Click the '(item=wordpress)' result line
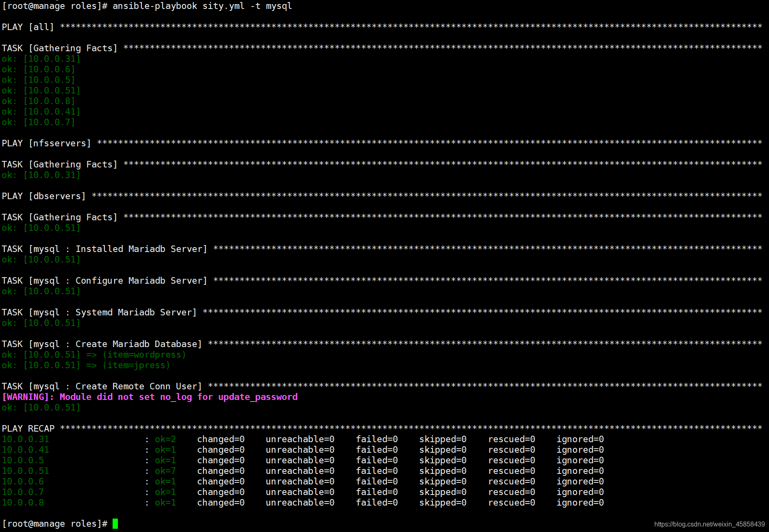This screenshot has width=769, height=532. [x=94, y=354]
